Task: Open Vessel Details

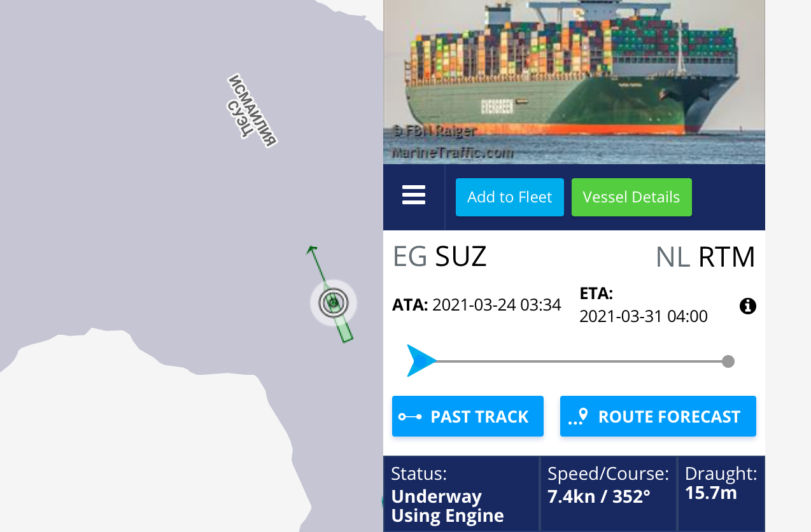Action: 631,197
